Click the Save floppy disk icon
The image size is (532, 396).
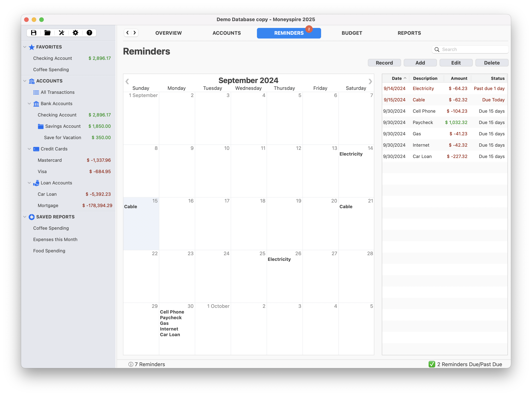pyautogui.click(x=34, y=33)
